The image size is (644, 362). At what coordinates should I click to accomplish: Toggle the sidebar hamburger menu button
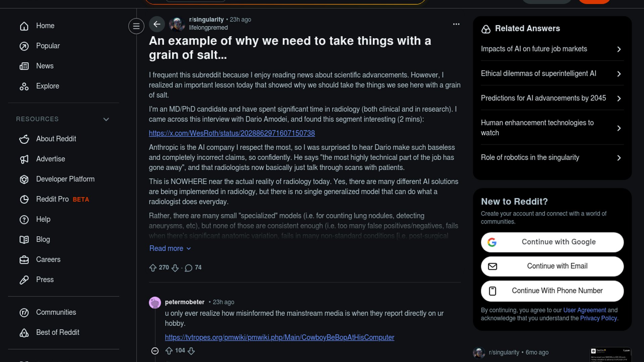(x=136, y=26)
